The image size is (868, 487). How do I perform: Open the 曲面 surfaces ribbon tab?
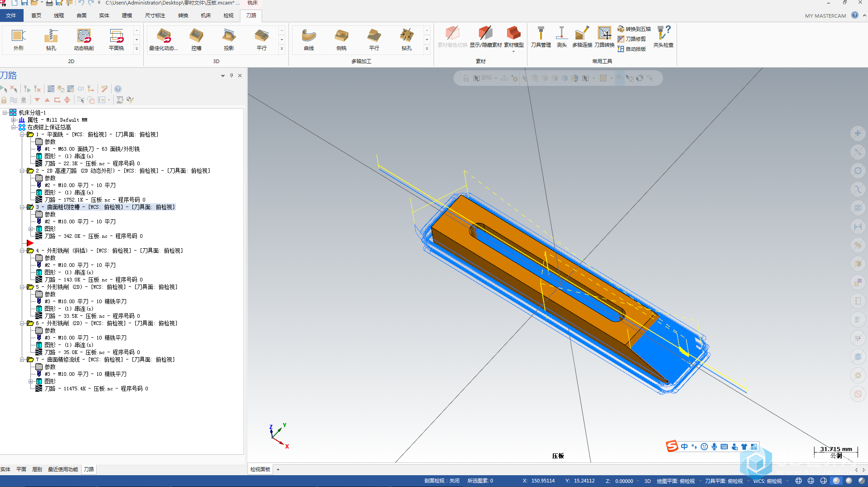(82, 15)
